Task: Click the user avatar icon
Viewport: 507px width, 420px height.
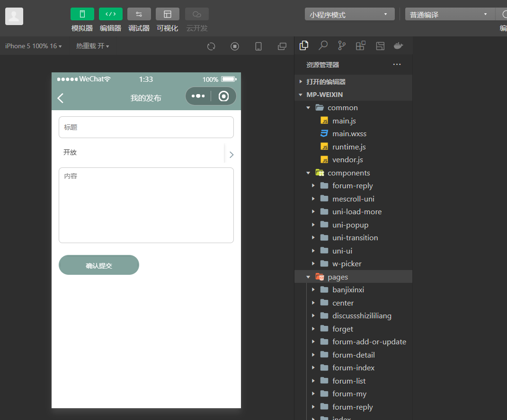Action: point(14,16)
